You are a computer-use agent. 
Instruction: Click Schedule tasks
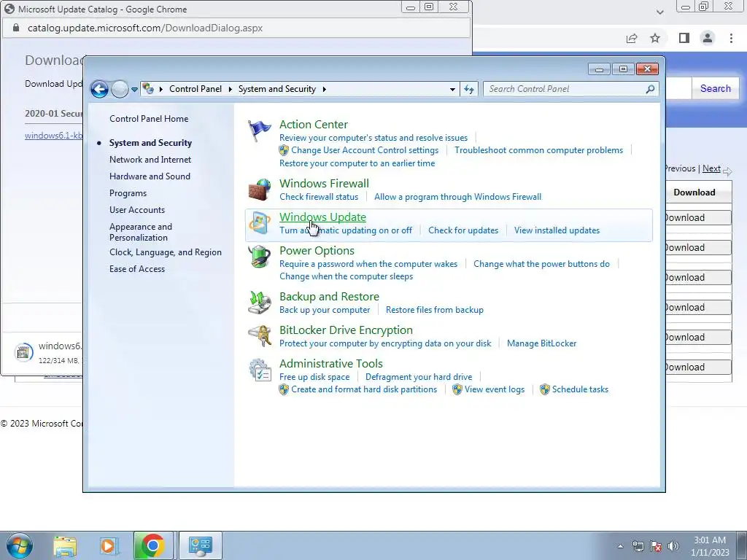(580, 389)
